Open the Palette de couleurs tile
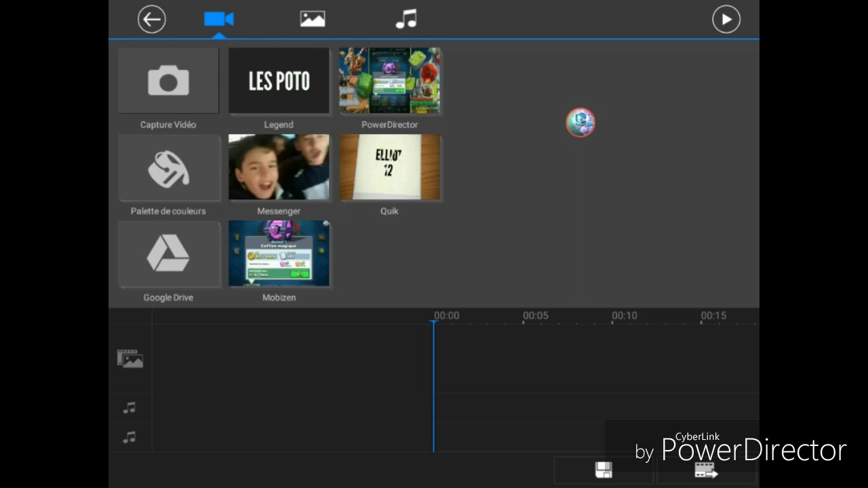Image resolution: width=868 pixels, height=488 pixels. click(168, 167)
